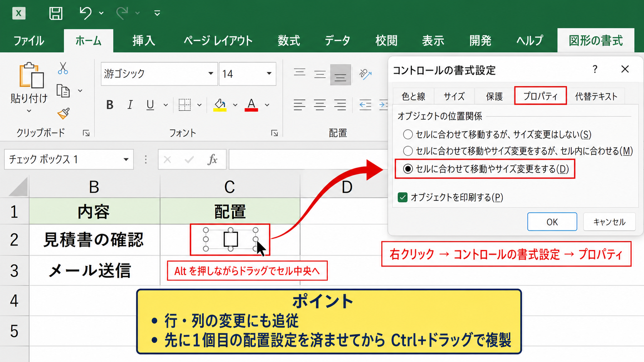Screen dimensions: 644x362
Task: Open the 数式 ribbon tab
Action: coord(289,40)
